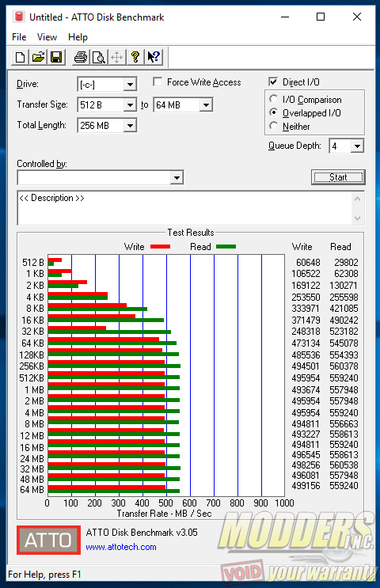Expand the 64 MB transfer size dropdown
Screen dimensions: 380x588
pyautogui.click(x=206, y=105)
